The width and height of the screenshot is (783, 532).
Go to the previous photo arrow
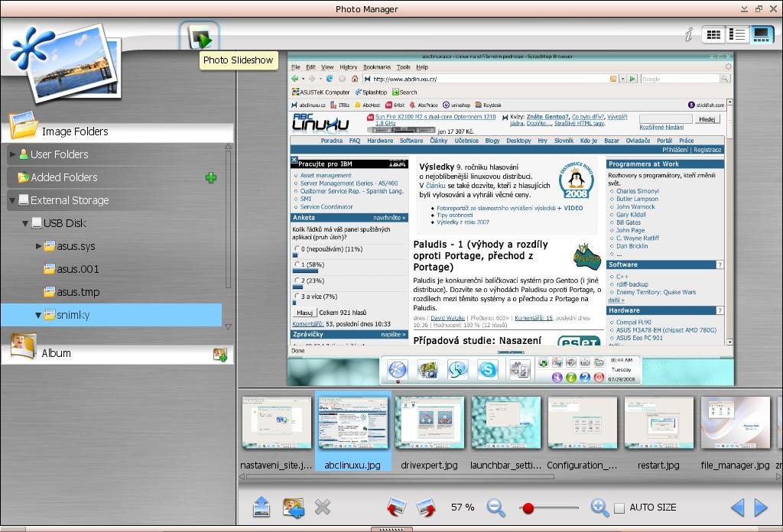[x=738, y=508]
